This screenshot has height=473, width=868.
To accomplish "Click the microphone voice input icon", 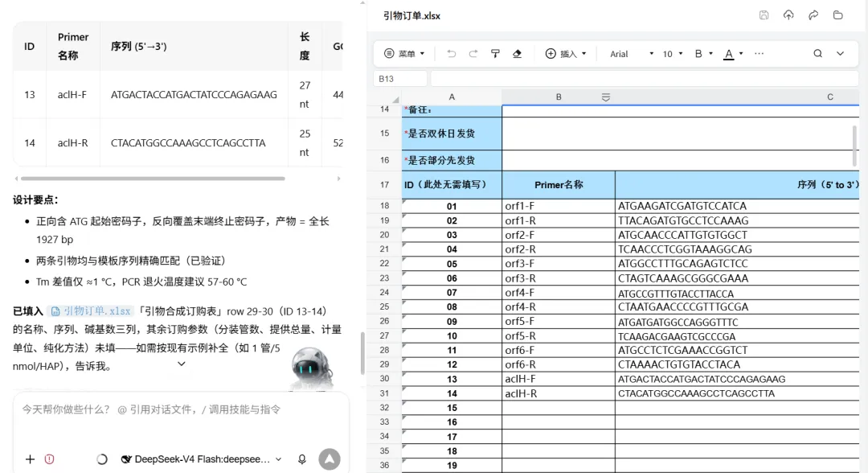I will pos(301,459).
